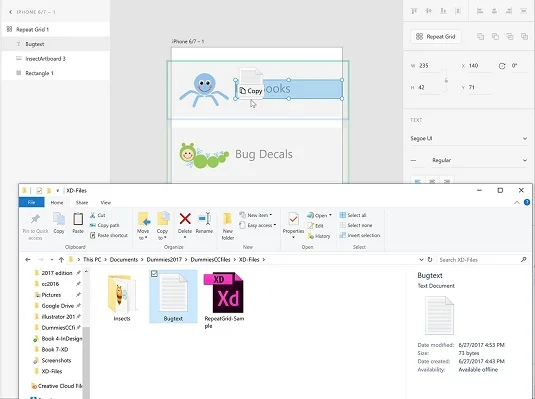Click the H height field showing 42

pos(429,88)
